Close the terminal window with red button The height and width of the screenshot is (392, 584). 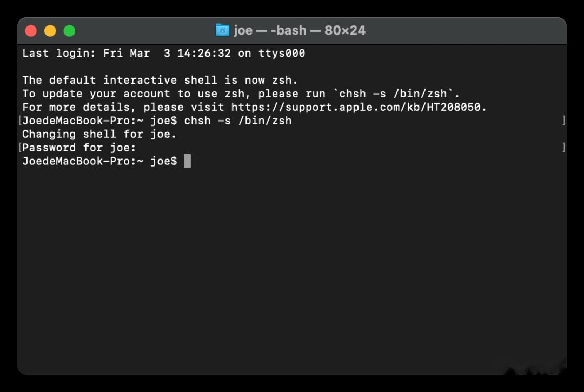point(31,30)
